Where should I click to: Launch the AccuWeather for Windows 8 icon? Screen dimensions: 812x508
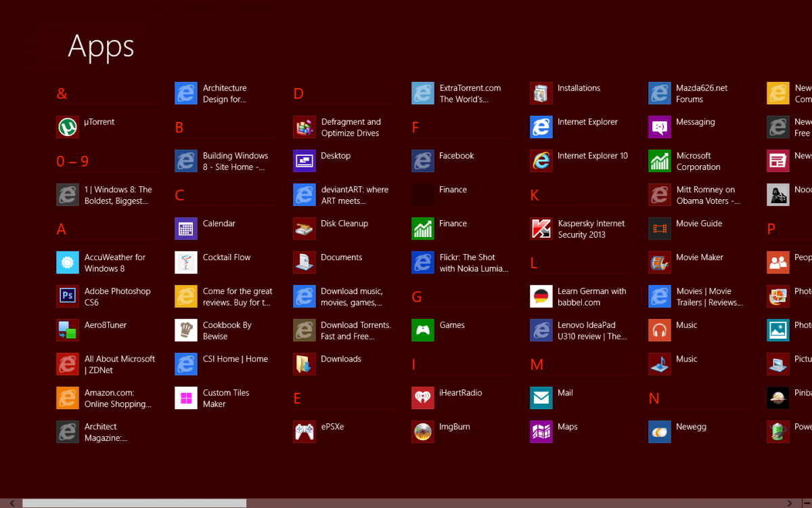pos(68,263)
